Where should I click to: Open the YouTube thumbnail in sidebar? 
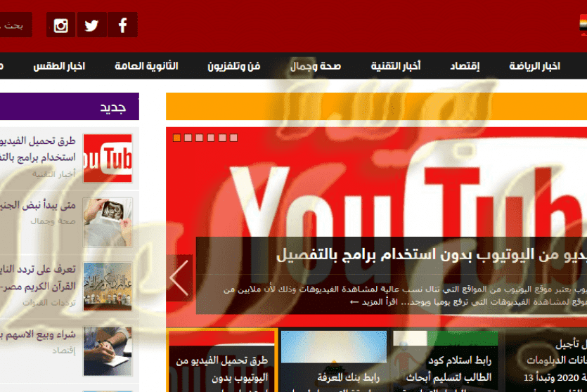[x=108, y=158]
